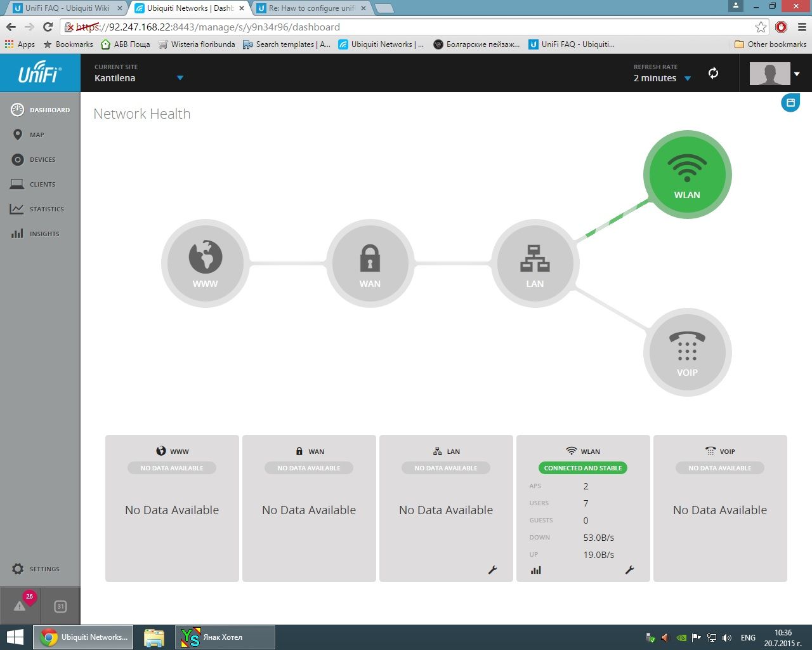Switch to Янак Хотел taskbar app
Image resolution: width=812 pixels, height=650 pixels.
tap(225, 637)
